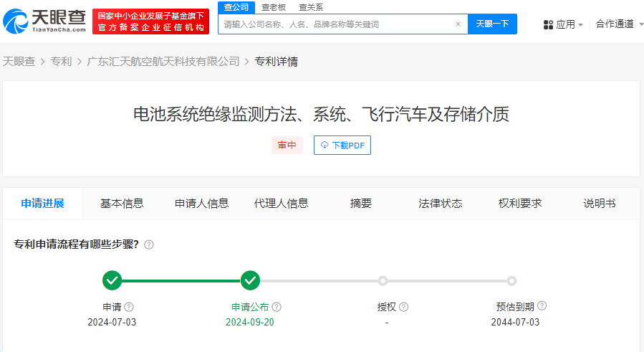
Task: Click the 专利 breadcrumb link
Action: (x=61, y=62)
